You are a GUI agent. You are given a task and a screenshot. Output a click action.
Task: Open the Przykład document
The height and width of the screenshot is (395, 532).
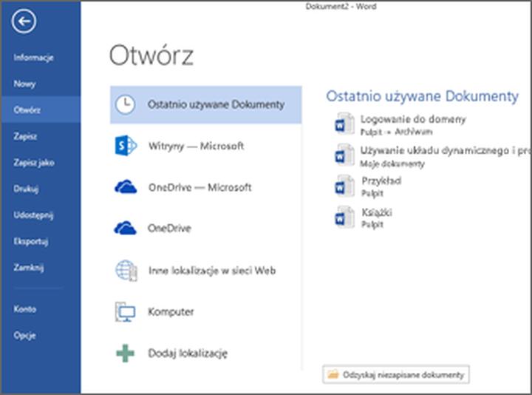381,180
